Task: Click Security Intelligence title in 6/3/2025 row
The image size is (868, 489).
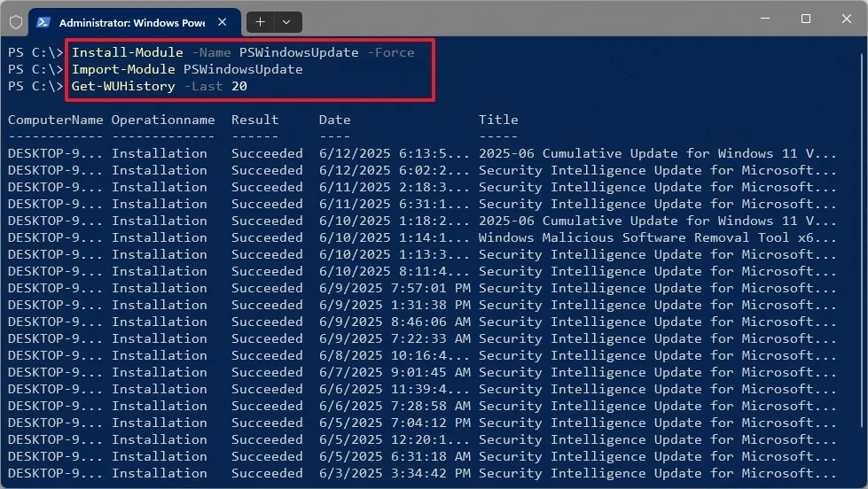Action: pos(658,474)
